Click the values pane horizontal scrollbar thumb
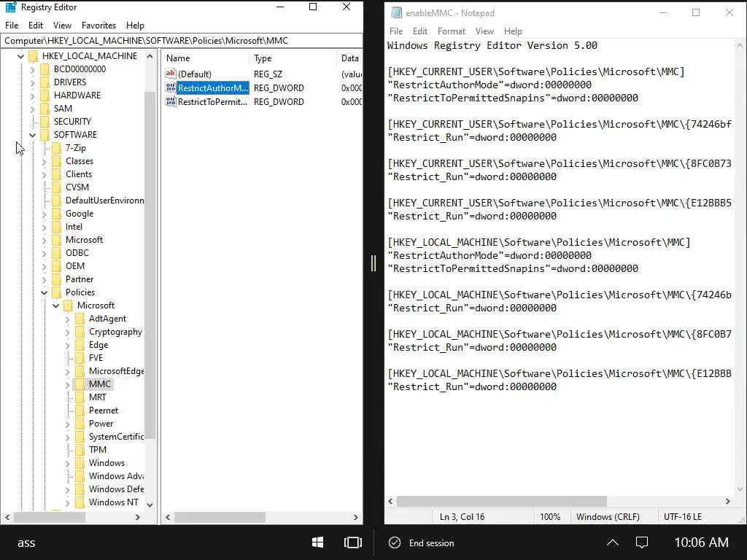The image size is (747, 560). pyautogui.click(x=220, y=517)
